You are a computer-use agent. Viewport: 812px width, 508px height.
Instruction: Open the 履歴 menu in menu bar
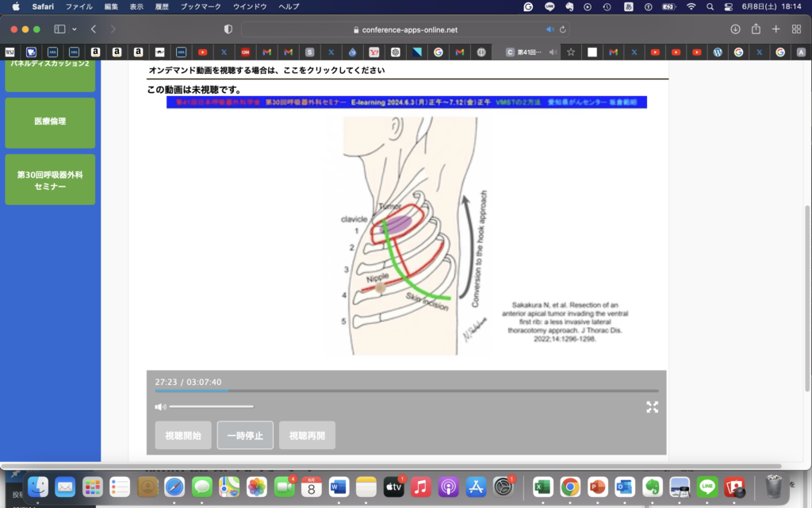click(162, 6)
